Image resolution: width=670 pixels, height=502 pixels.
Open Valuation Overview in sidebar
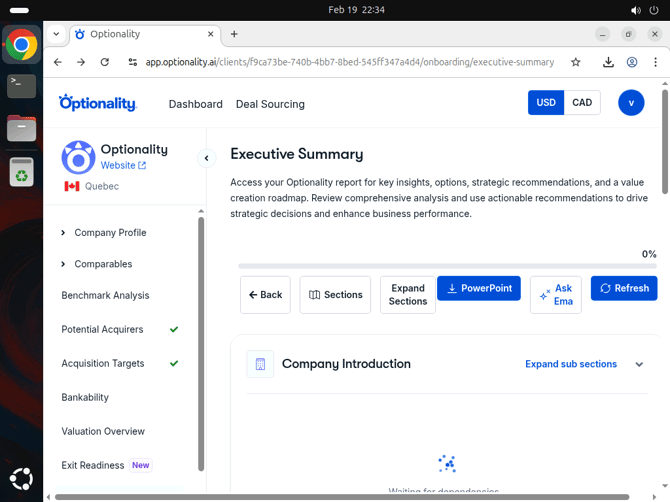tap(103, 432)
